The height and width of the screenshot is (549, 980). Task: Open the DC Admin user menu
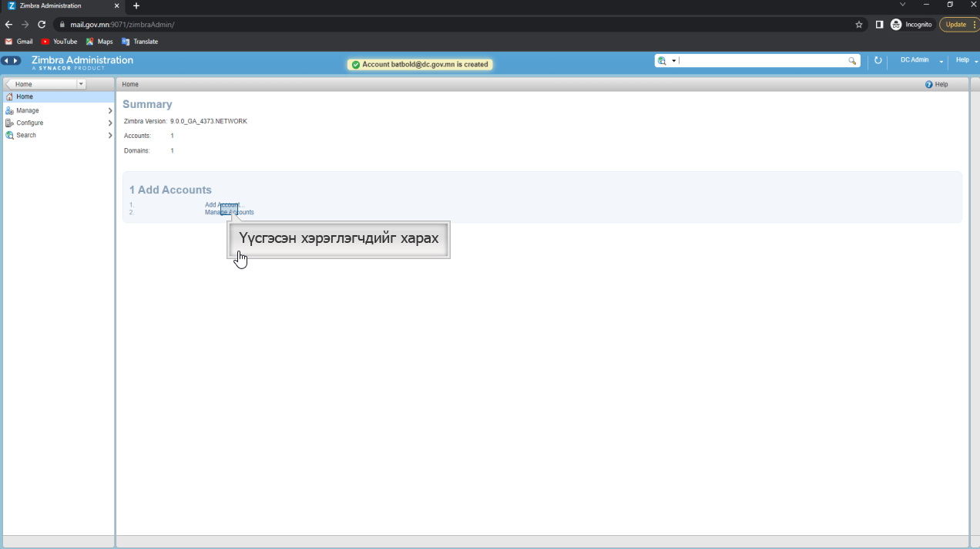click(x=921, y=60)
